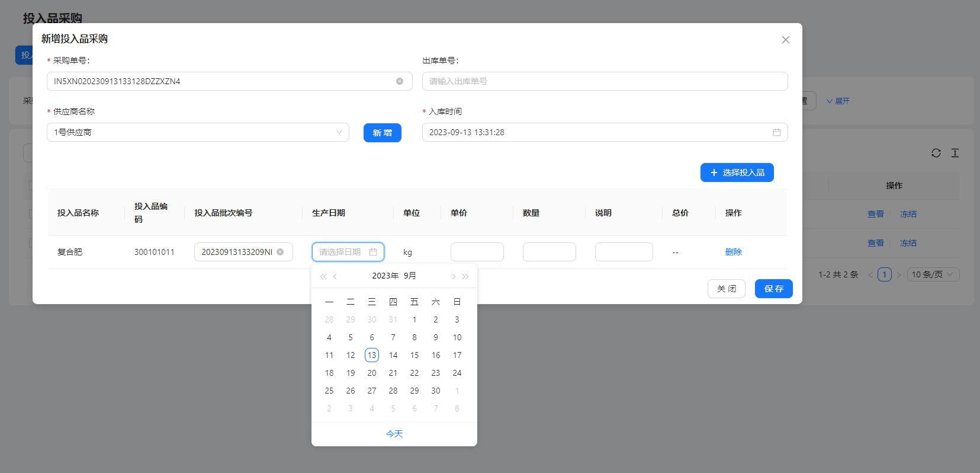Click page 1 in background pagination
The image size is (980, 473).
tap(885, 274)
